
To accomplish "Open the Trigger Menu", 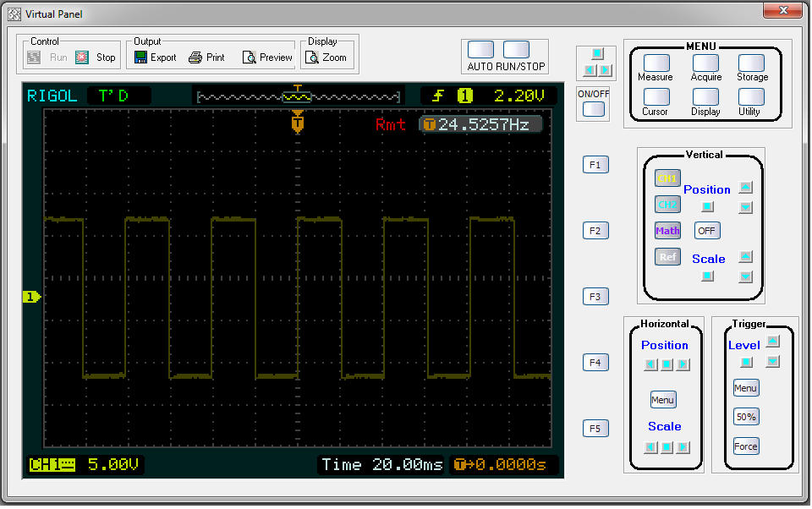I will tap(745, 388).
